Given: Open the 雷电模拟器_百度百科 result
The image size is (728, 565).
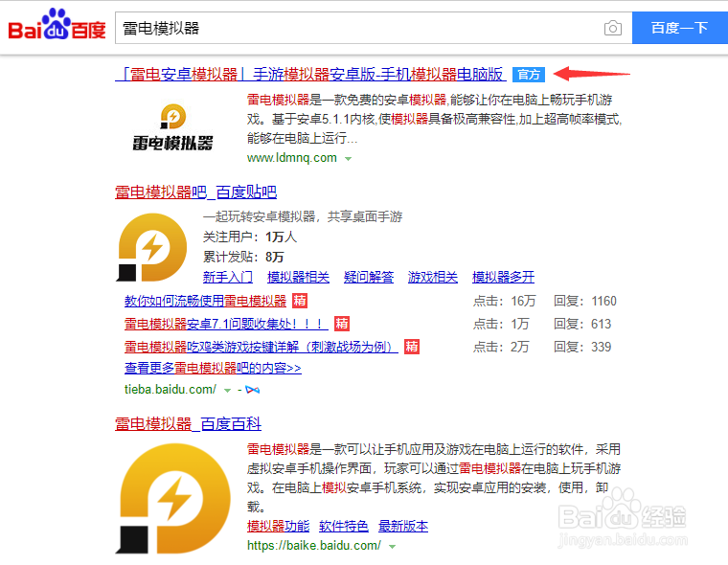Looking at the screenshot, I should click(188, 424).
